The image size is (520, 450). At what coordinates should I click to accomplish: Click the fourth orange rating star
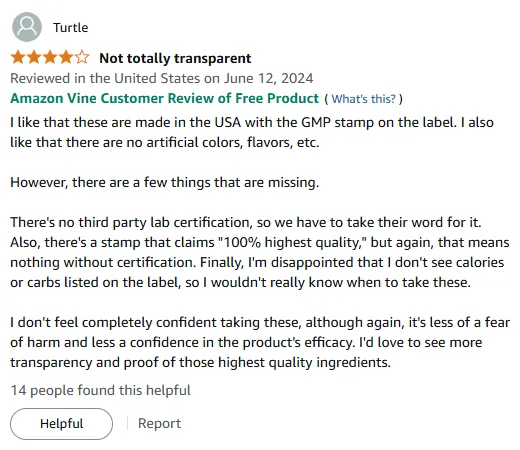[66, 58]
